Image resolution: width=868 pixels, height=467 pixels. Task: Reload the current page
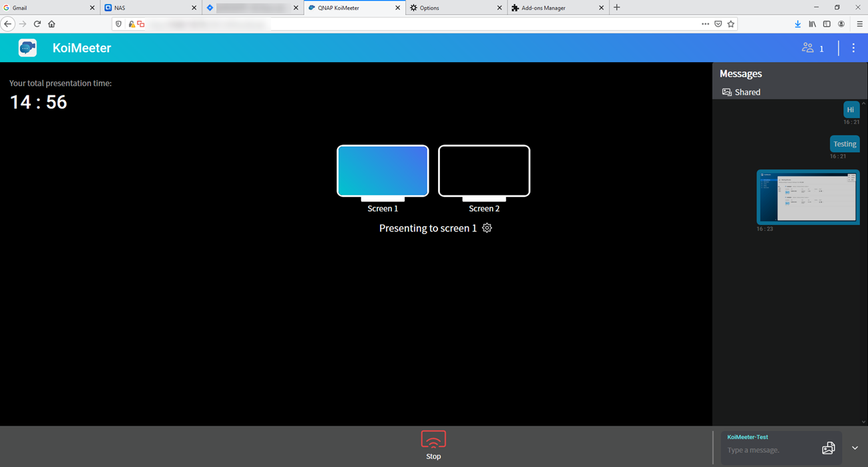coord(37,24)
